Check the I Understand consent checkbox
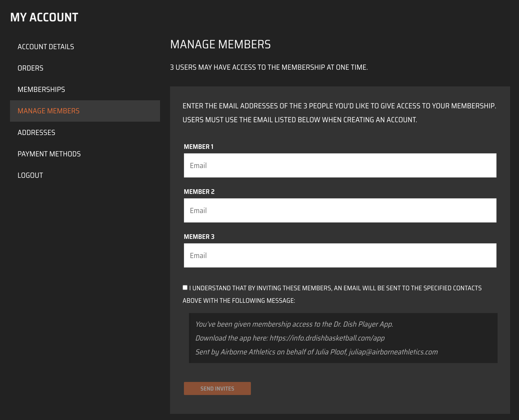This screenshot has width=519, height=420. pos(185,287)
